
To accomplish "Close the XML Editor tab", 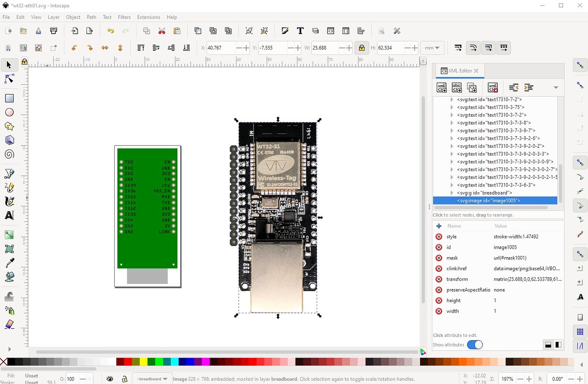I will [476, 71].
